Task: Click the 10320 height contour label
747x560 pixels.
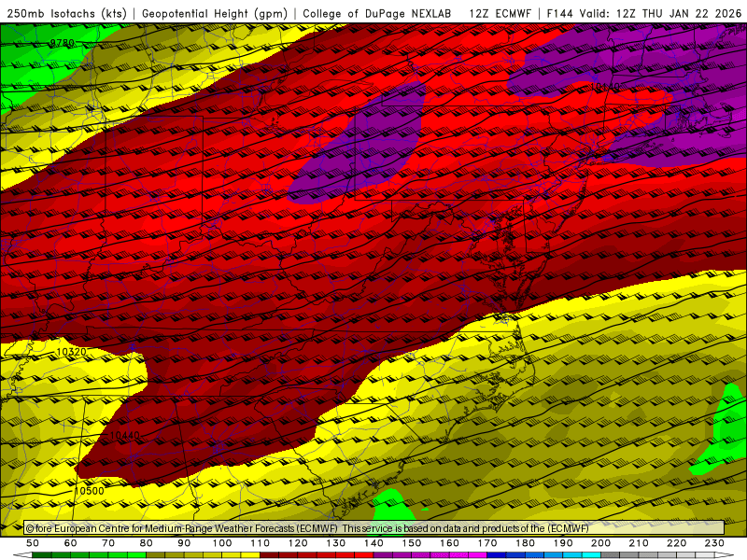Action: pyautogui.click(x=72, y=352)
